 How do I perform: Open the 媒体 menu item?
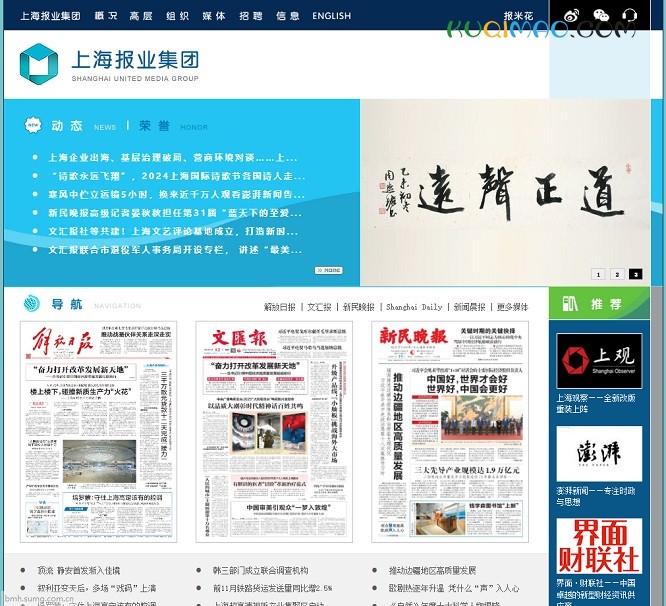[x=214, y=16]
